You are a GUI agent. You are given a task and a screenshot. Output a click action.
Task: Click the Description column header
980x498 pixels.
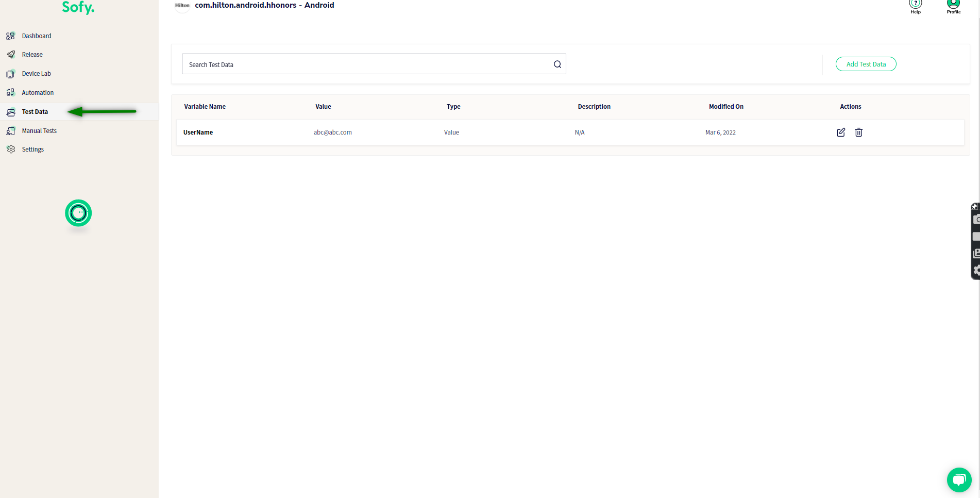pos(594,107)
